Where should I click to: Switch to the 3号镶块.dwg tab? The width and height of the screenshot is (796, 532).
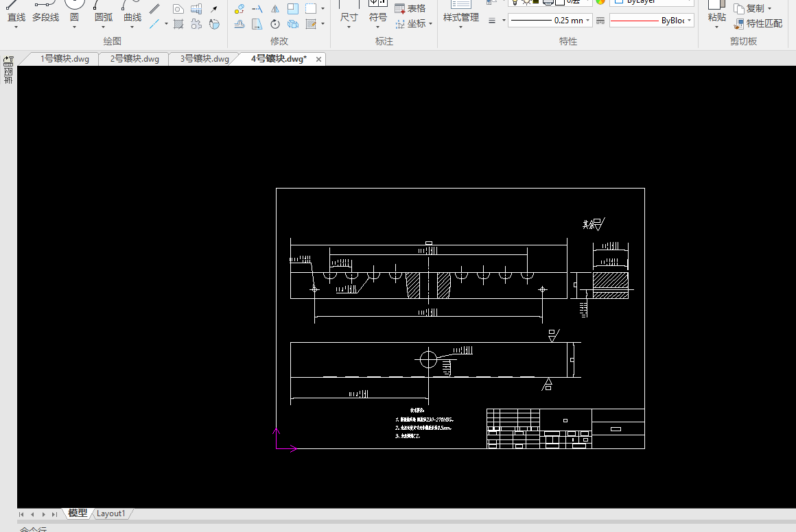(204, 59)
